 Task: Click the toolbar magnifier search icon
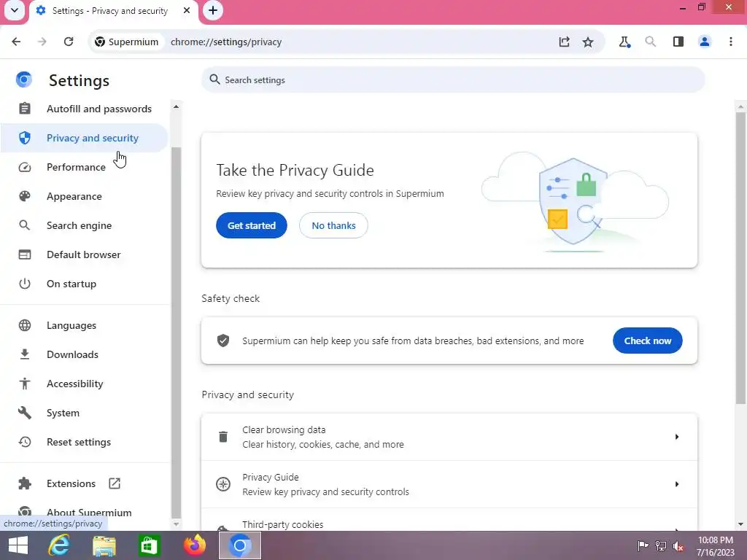pyautogui.click(x=650, y=42)
